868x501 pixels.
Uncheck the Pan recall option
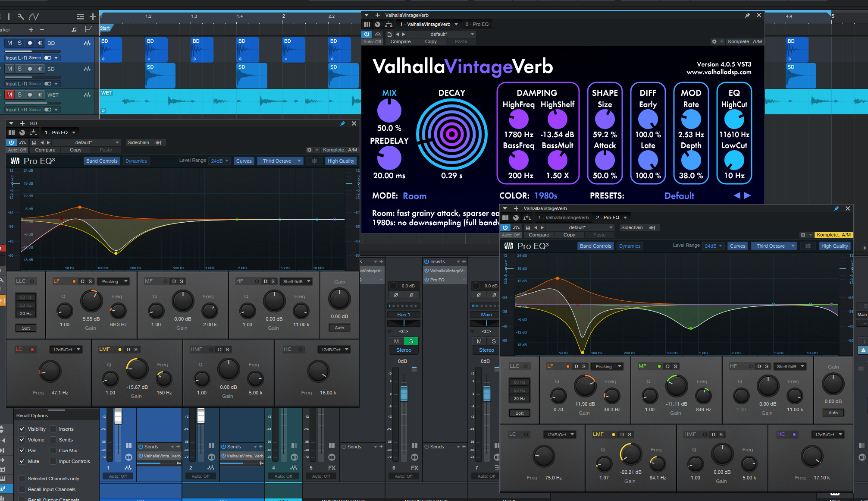(22, 451)
